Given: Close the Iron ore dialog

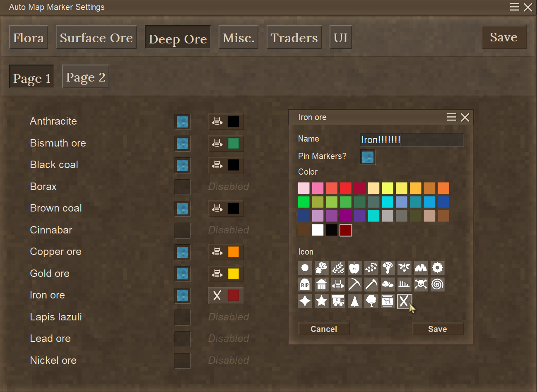Looking at the screenshot, I should pyautogui.click(x=465, y=118).
